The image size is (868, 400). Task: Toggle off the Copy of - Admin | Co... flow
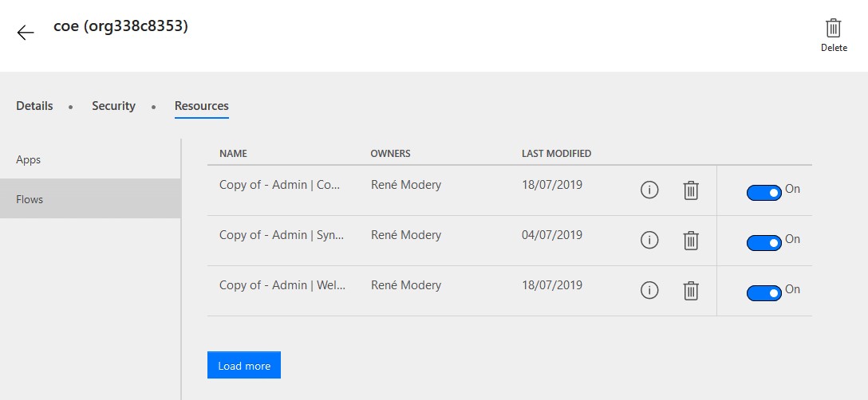pos(764,193)
